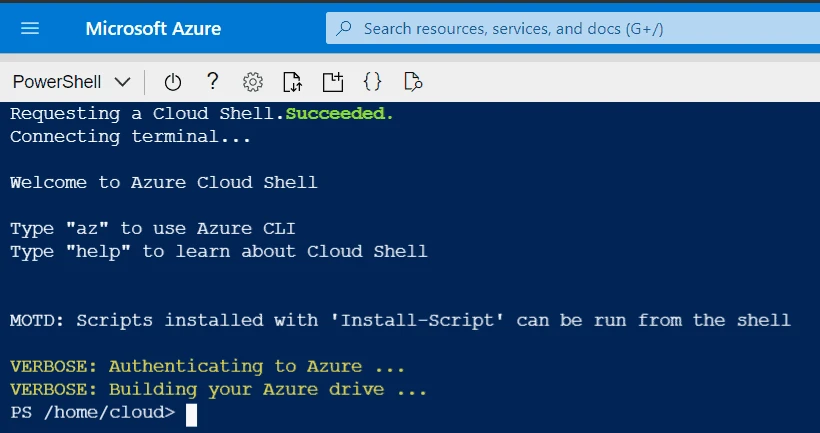The height and width of the screenshot is (433, 820).
Task: Open Cloud Shell settings gear
Action: click(253, 82)
